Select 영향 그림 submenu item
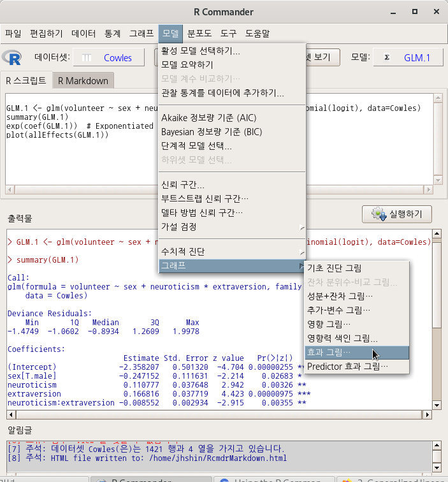 [357, 325]
